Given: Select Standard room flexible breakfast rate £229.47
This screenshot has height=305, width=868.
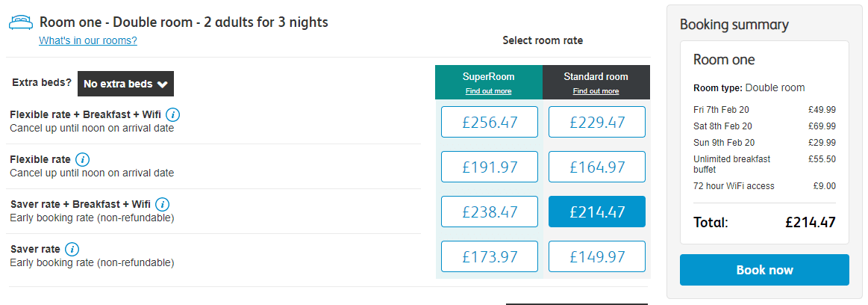Looking at the screenshot, I should click(597, 122).
